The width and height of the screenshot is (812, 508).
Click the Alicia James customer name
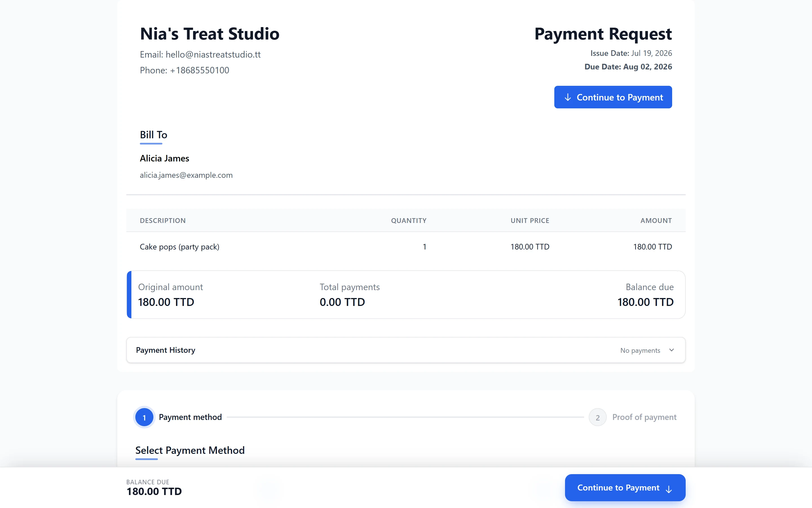pyautogui.click(x=164, y=158)
